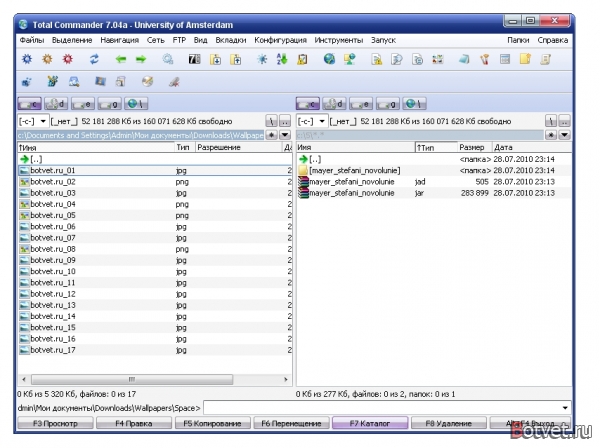Switch right panel to drive g

388,104
